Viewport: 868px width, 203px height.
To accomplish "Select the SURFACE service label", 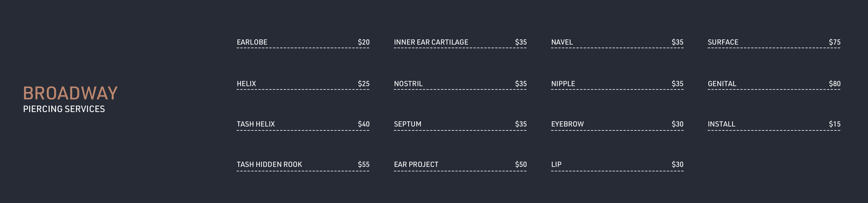I will [x=723, y=42].
